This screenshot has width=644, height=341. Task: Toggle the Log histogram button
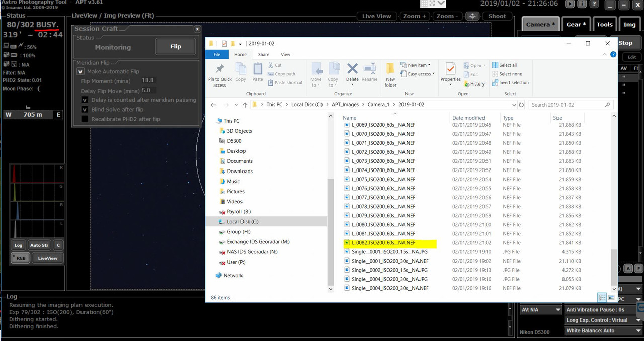18,245
